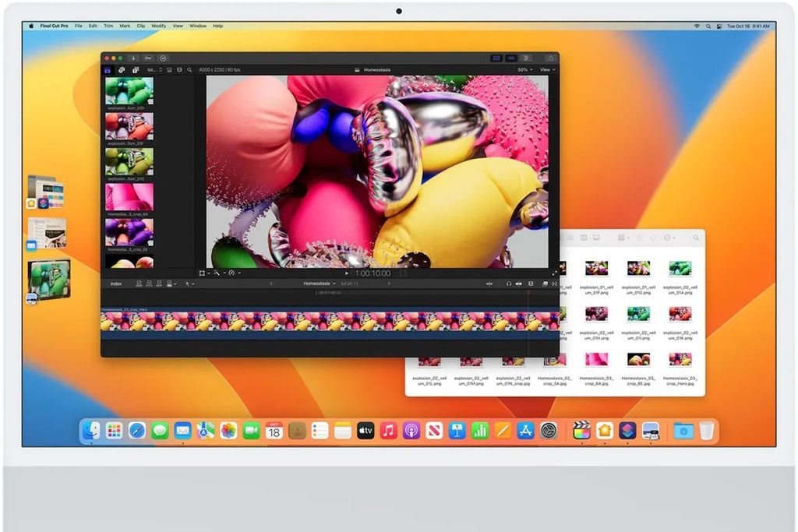Viewport: 798px width, 532px height.
Task: Select the crop tool icon above the timeline
Action: point(203,273)
